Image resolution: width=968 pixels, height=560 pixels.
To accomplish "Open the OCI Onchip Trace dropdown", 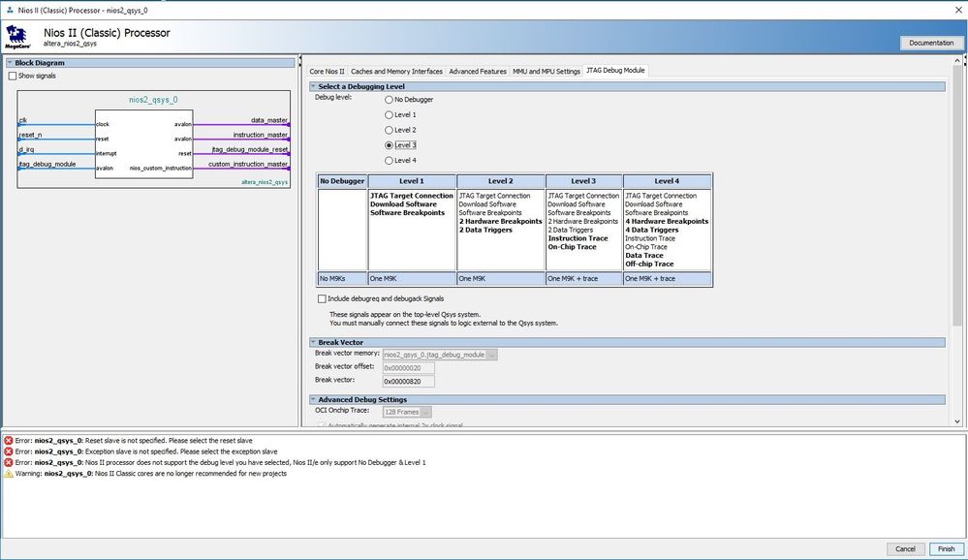I will point(426,412).
